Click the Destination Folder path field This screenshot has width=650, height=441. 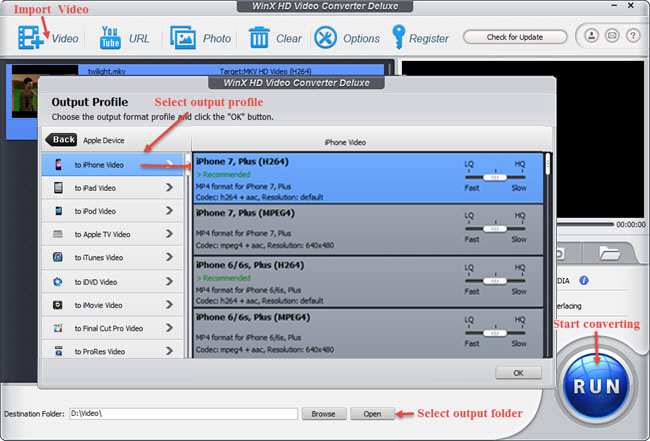[x=183, y=414]
